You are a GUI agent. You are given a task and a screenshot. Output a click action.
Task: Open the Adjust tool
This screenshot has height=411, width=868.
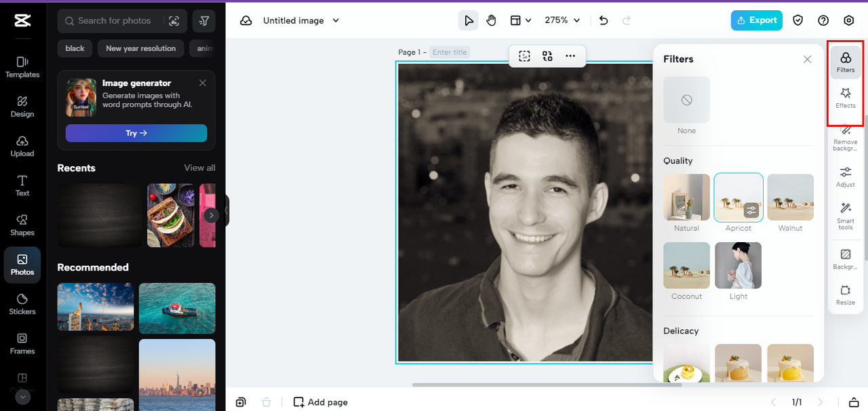click(x=846, y=176)
